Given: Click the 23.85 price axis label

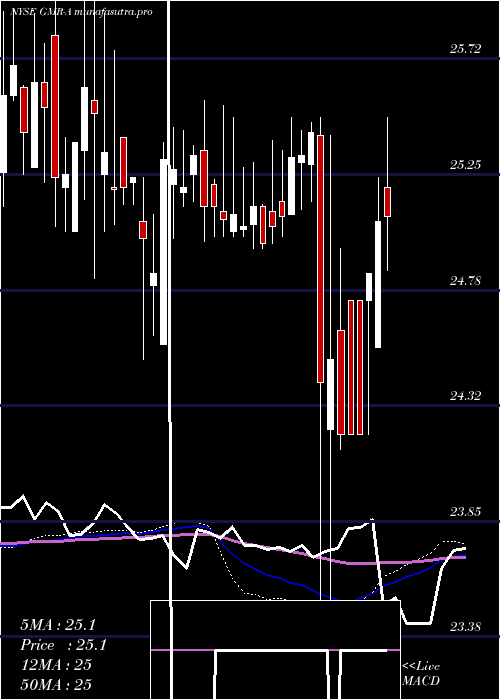Looking at the screenshot, I should click(466, 512).
